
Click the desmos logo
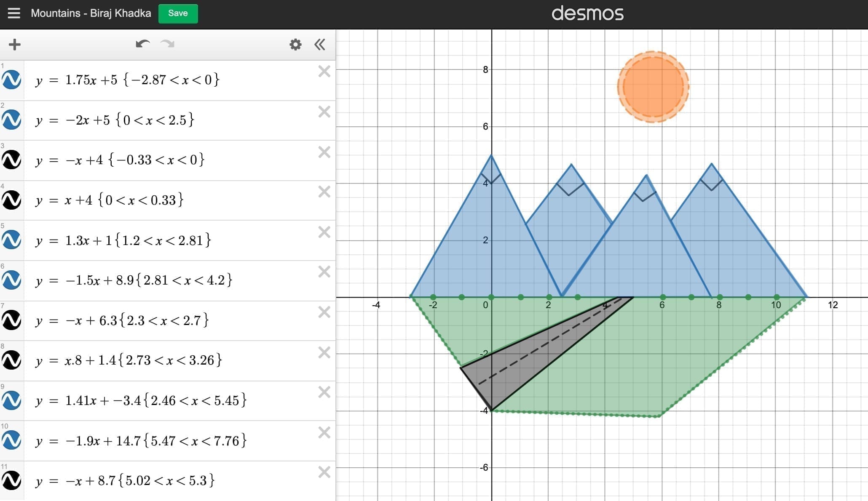tap(587, 13)
